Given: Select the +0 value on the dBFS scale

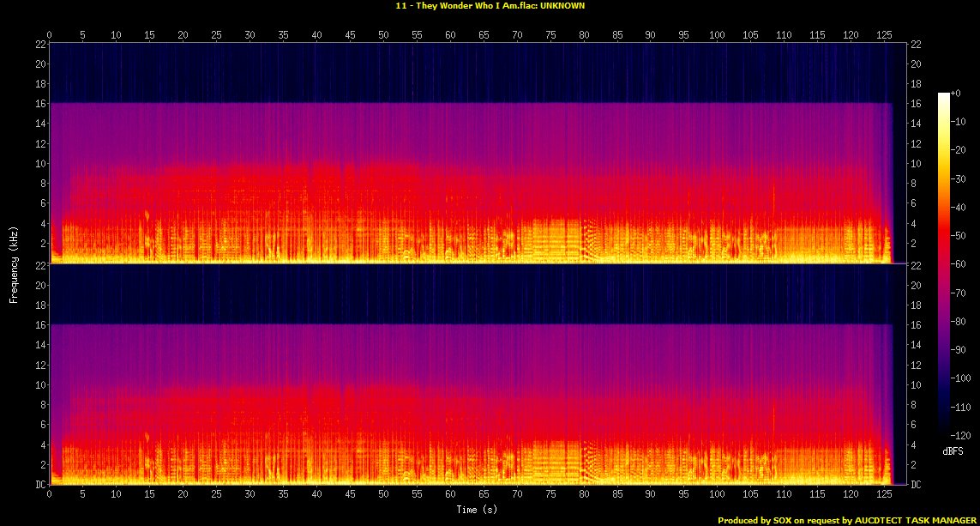Looking at the screenshot, I should point(957,93).
